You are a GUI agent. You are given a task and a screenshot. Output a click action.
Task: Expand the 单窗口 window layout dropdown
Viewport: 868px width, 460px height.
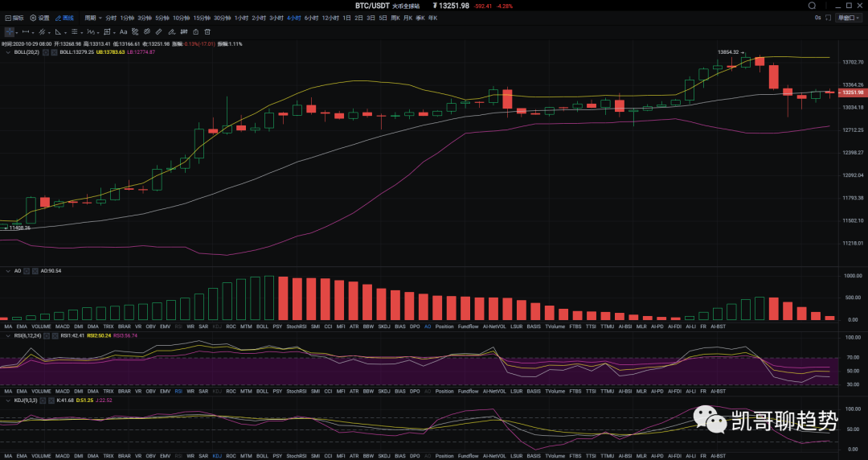point(845,17)
